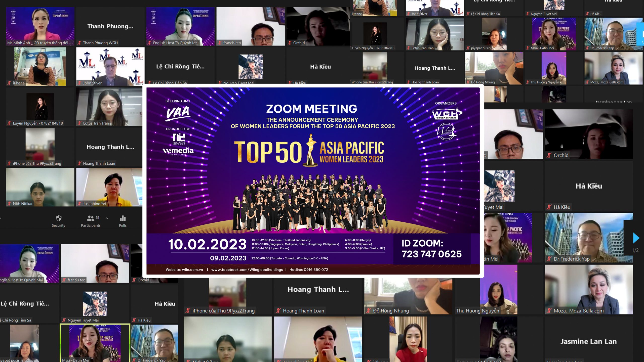Go to next gallery page arrow above 1/2
Screen dimensions: 644x362
(x=636, y=238)
